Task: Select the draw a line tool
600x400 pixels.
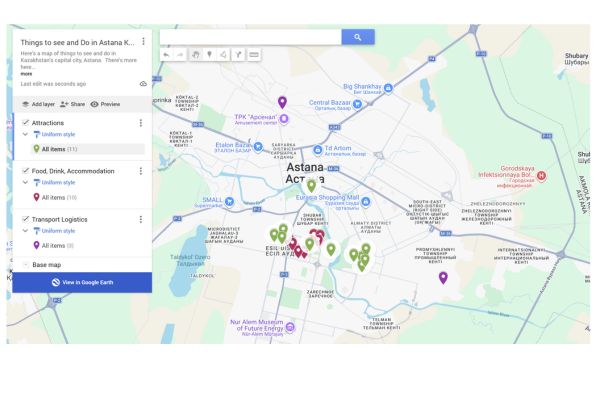Action: coord(223,55)
